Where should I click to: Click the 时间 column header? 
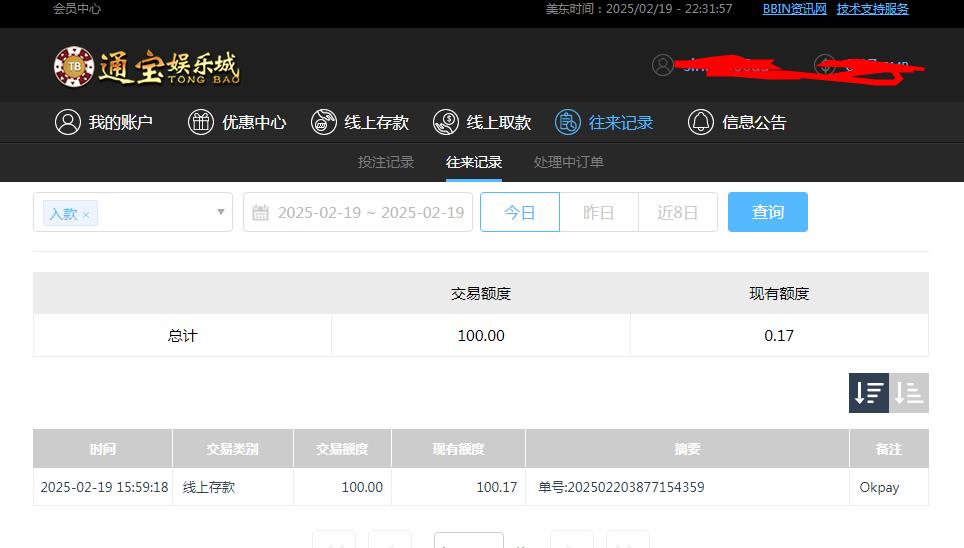tap(103, 449)
